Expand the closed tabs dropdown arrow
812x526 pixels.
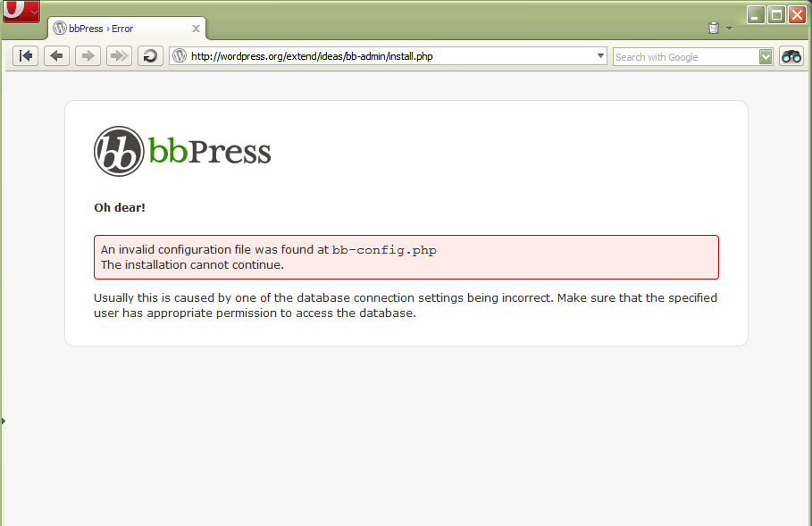tap(729, 29)
